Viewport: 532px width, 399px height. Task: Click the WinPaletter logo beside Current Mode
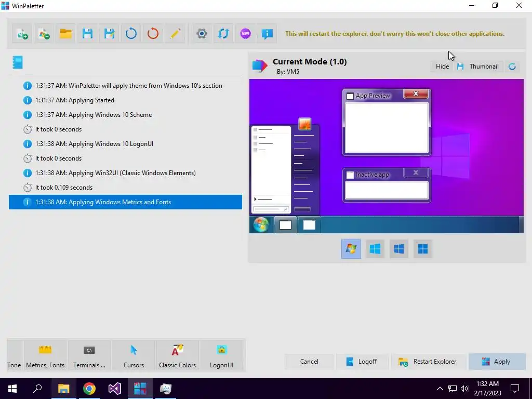coord(260,65)
